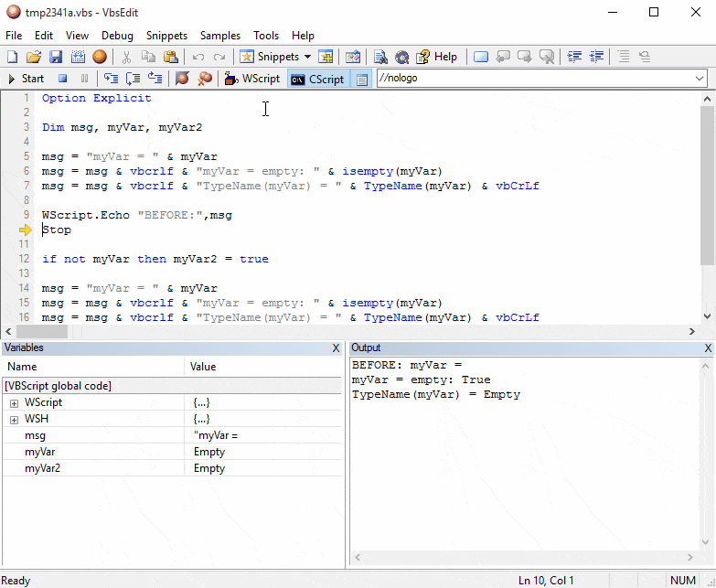Screen dimensions: 716x588
Task: Click the stop debugging square icon
Action: pos(63,79)
